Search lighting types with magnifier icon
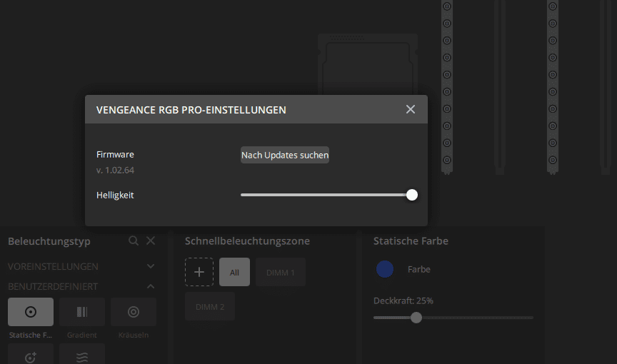Viewport: 617px width, 364px height. (x=134, y=241)
